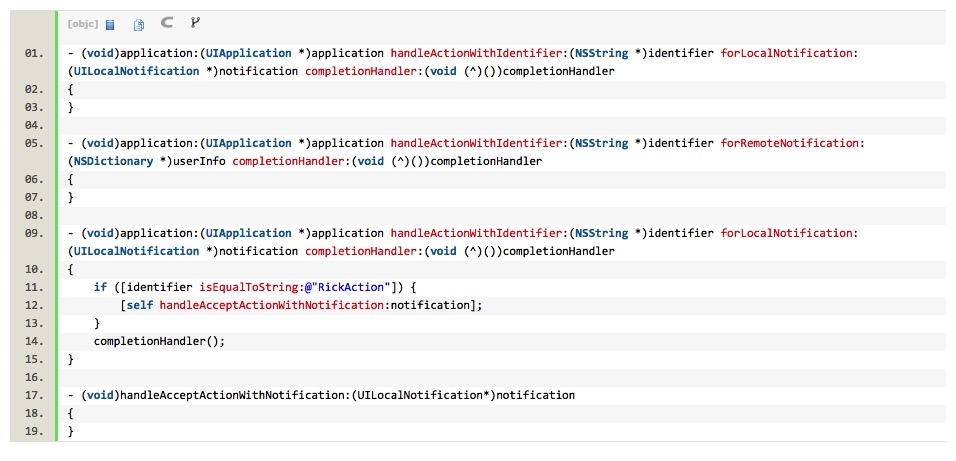Click the self keyword on line 12
This screenshot has height=461, width=956.
click(140, 305)
